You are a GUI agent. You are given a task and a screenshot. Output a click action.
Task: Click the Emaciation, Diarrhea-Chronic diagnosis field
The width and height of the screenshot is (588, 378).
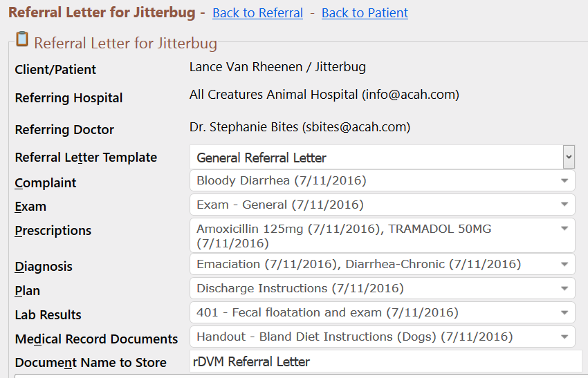tap(383, 265)
